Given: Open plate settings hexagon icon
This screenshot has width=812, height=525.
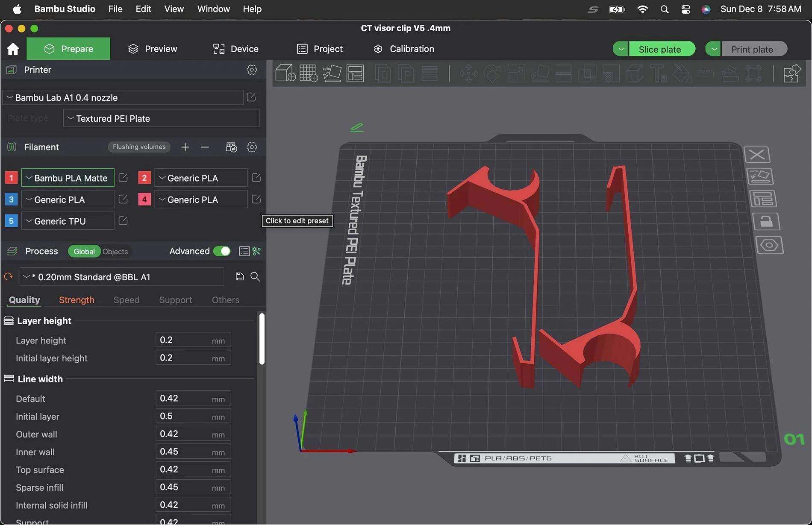Looking at the screenshot, I should click(x=769, y=245).
